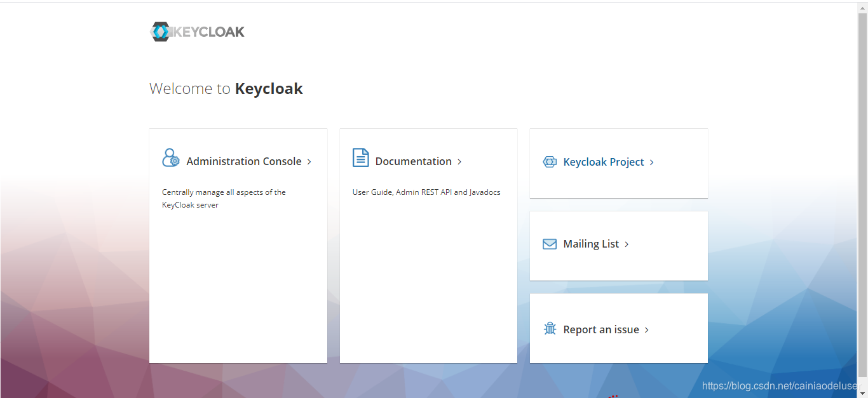Click the chevron after Report an issue
This screenshot has height=398, width=868.
pyautogui.click(x=647, y=330)
